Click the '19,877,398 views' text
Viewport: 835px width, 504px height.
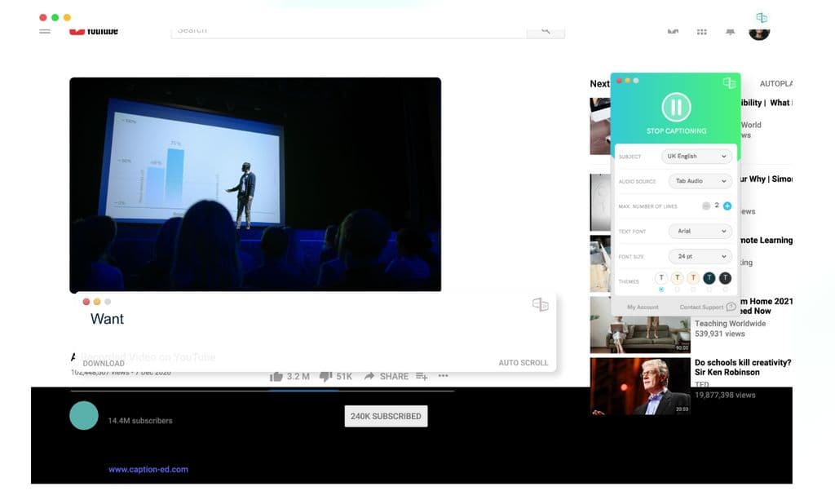pyautogui.click(x=725, y=396)
